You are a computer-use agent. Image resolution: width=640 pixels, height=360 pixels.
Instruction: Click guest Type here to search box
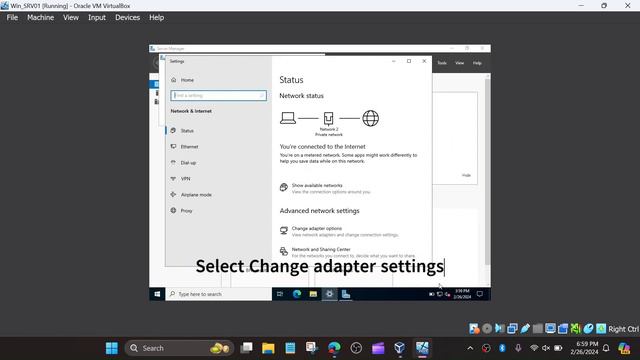click(x=218, y=294)
